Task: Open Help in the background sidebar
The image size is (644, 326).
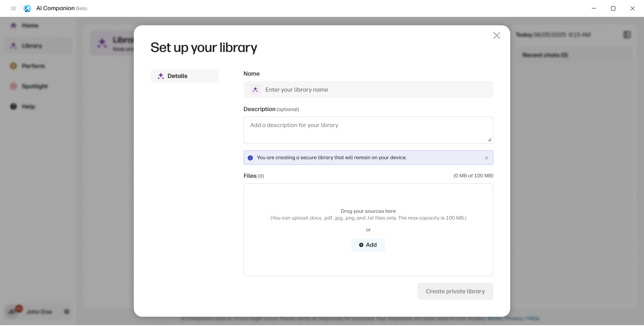Action: 38,106
